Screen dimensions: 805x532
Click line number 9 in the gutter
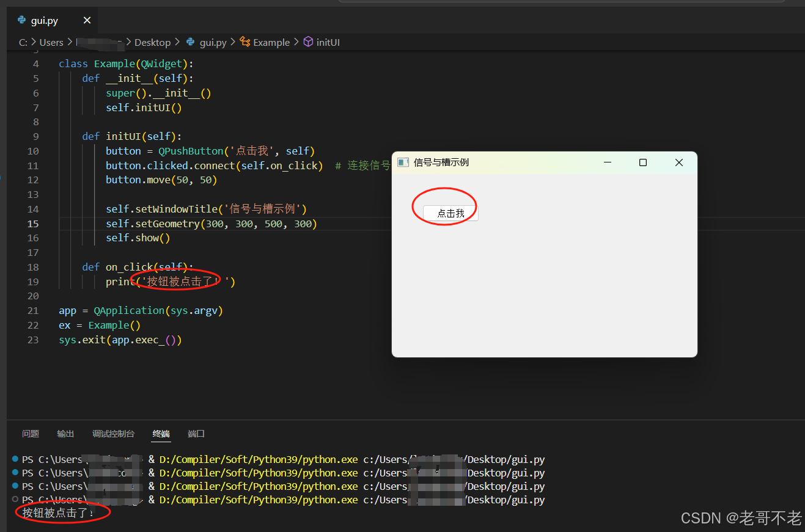[x=35, y=136]
